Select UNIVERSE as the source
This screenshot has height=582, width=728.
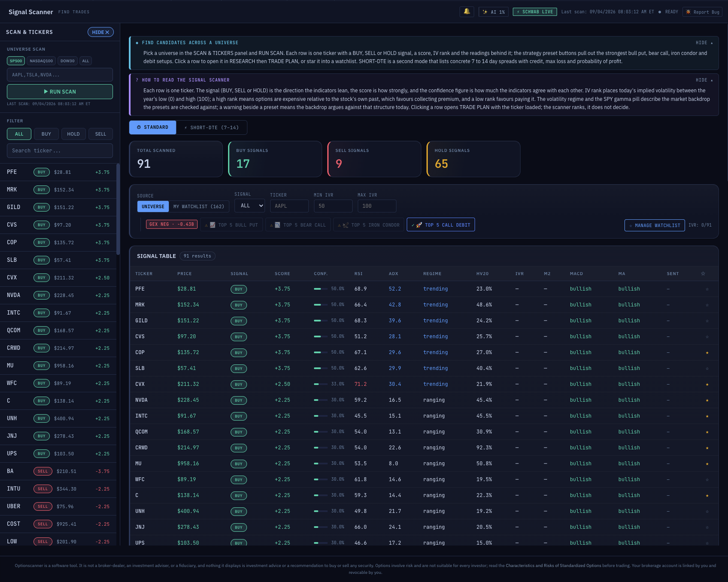click(x=153, y=207)
